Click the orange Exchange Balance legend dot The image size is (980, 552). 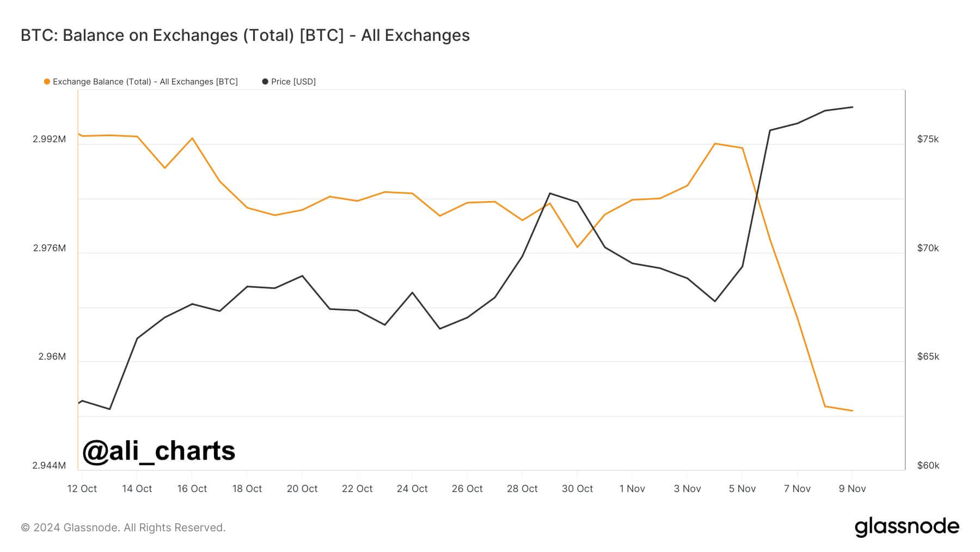(x=47, y=82)
